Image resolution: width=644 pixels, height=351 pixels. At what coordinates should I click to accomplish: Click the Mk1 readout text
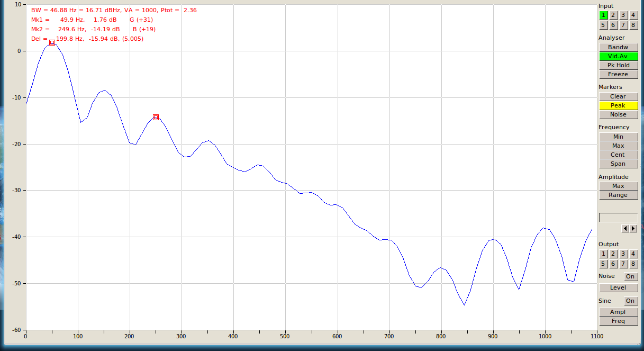pos(92,20)
